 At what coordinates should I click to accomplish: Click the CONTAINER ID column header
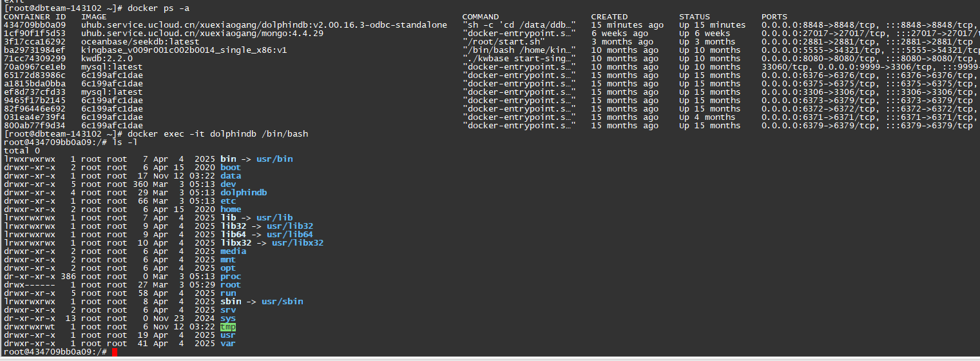click(x=34, y=16)
